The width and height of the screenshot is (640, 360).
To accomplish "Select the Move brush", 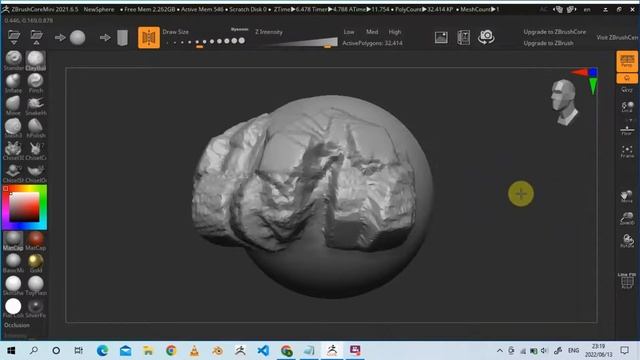I will point(13,106).
